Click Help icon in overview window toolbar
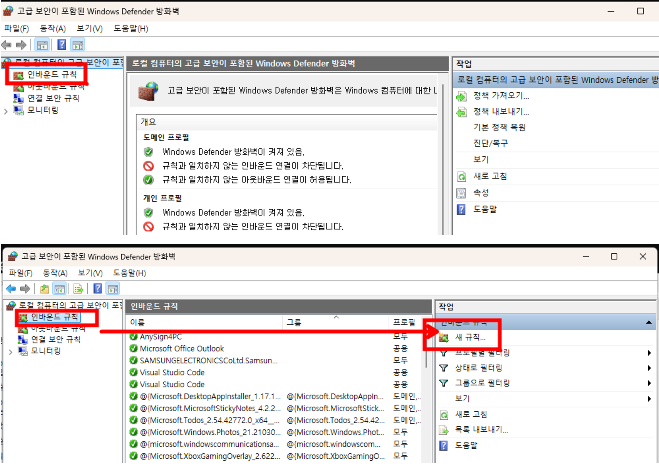Viewport: 659px width, 467px height. point(61,45)
